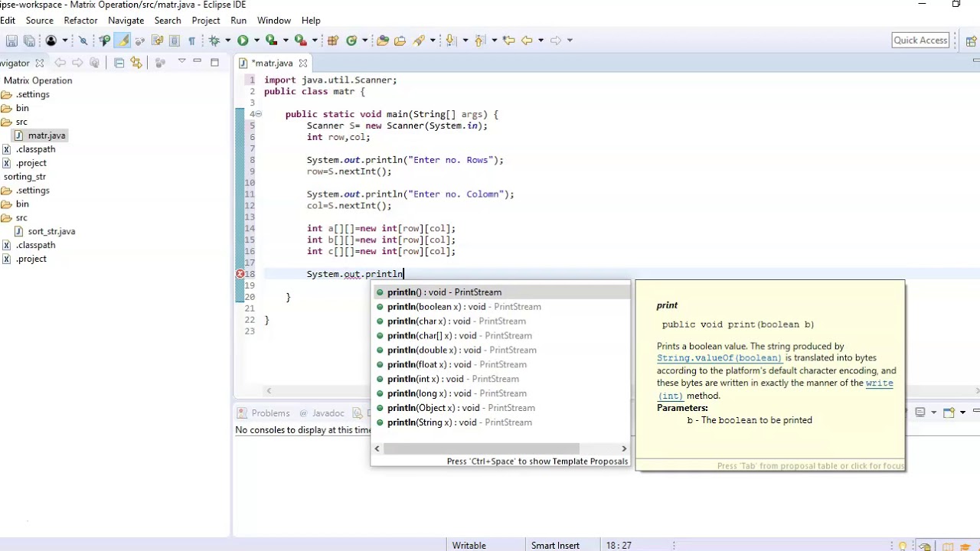Viewport: 980px width, 551px height.
Task: Click the tip light bulb in status bar
Action: click(x=903, y=546)
